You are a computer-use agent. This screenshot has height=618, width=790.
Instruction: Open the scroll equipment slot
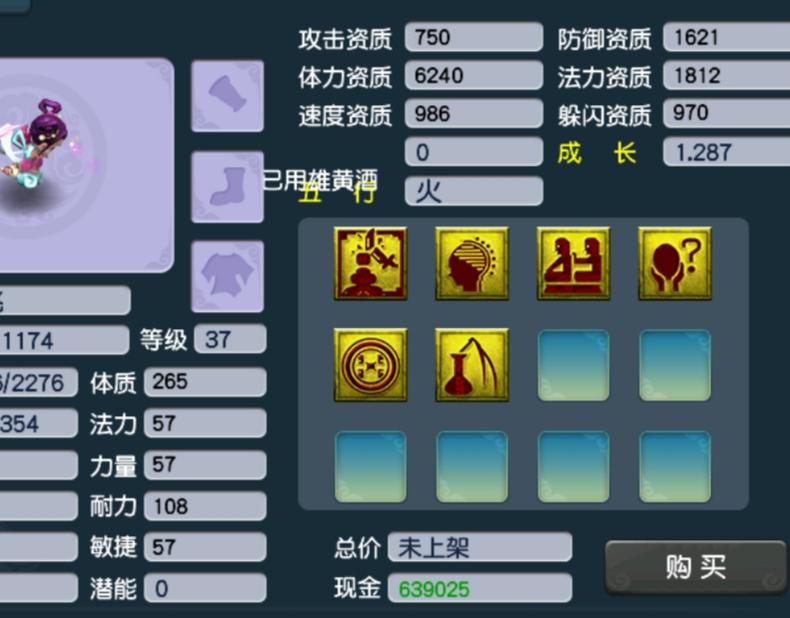point(228,96)
